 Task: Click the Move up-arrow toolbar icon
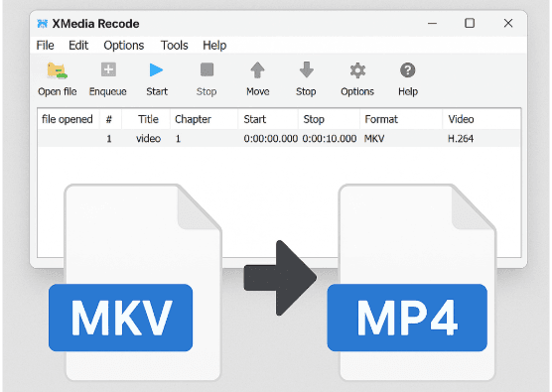pyautogui.click(x=258, y=69)
